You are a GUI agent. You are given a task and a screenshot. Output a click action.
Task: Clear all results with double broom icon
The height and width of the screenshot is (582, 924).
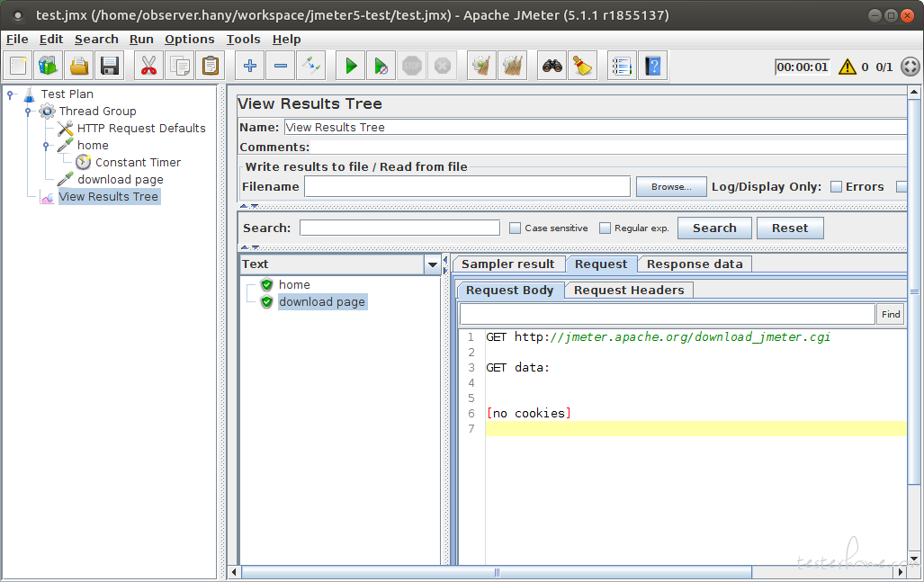(x=513, y=66)
